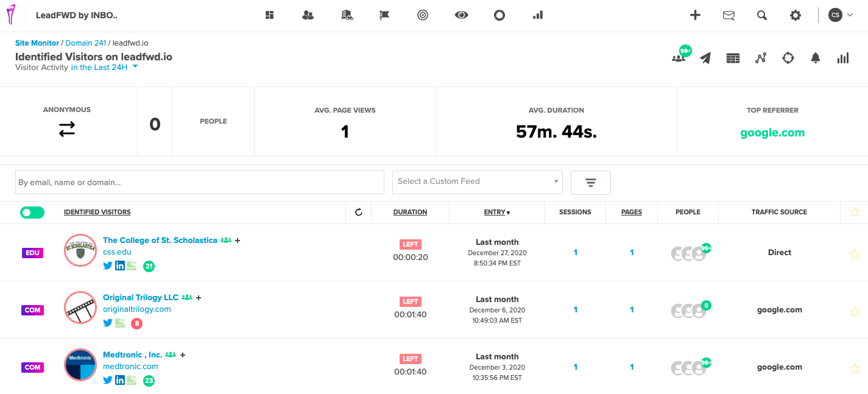Sort by Duration column header
868x394 pixels.
pyautogui.click(x=410, y=212)
